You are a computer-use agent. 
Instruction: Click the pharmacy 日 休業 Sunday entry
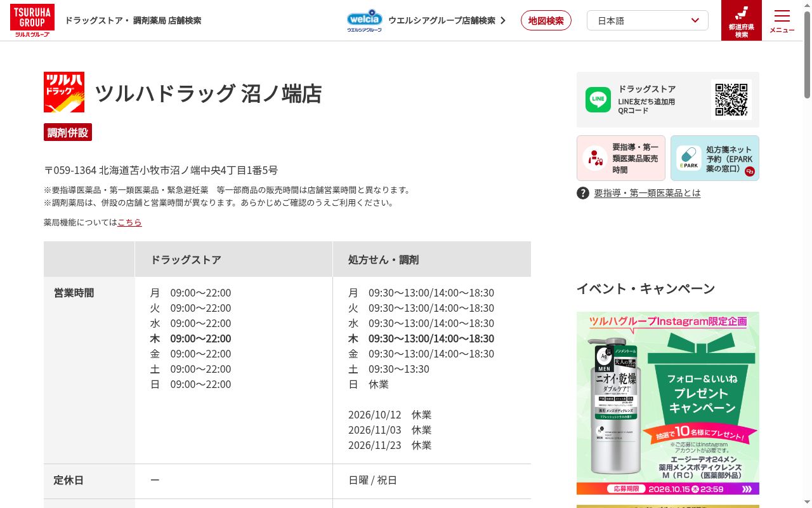click(369, 384)
